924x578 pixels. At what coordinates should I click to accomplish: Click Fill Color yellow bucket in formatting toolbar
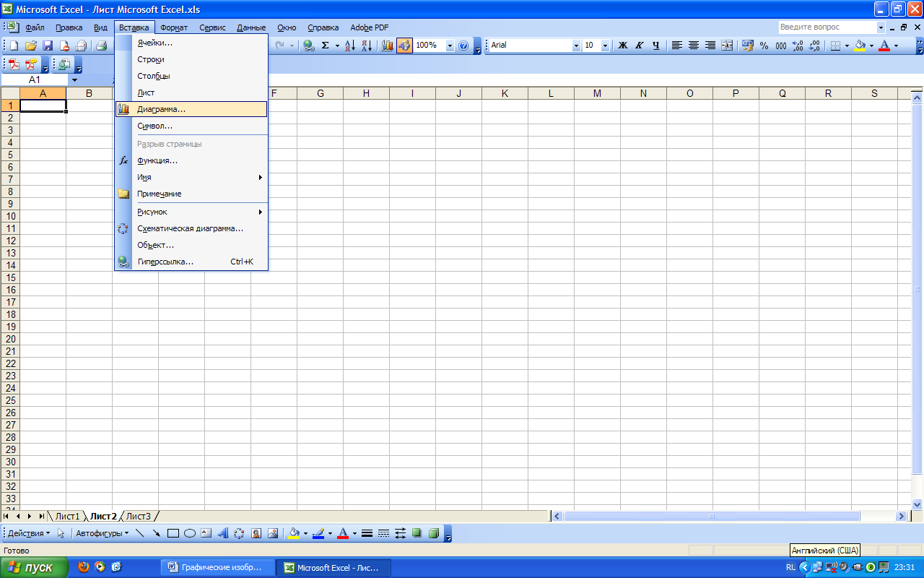pyautogui.click(x=860, y=46)
